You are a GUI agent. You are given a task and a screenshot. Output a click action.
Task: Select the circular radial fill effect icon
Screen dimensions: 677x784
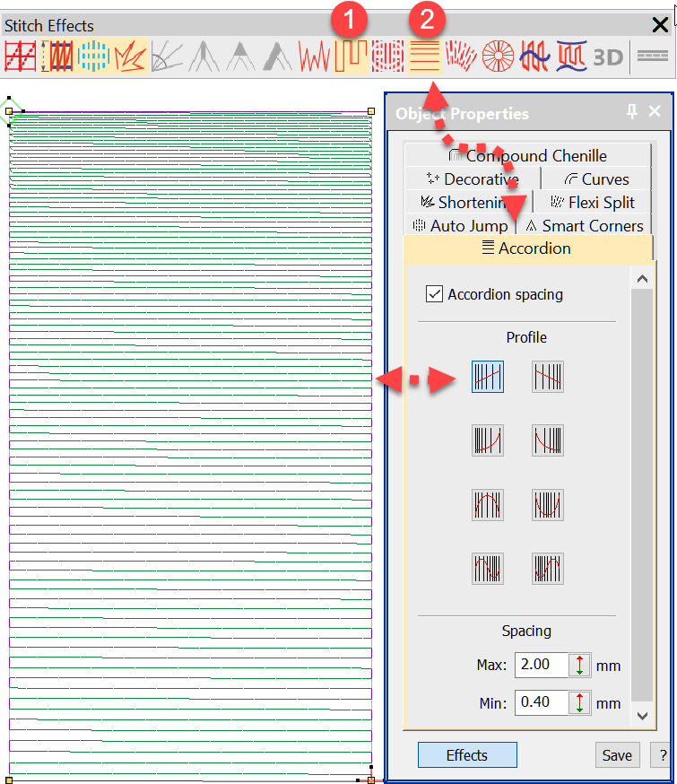[498, 57]
